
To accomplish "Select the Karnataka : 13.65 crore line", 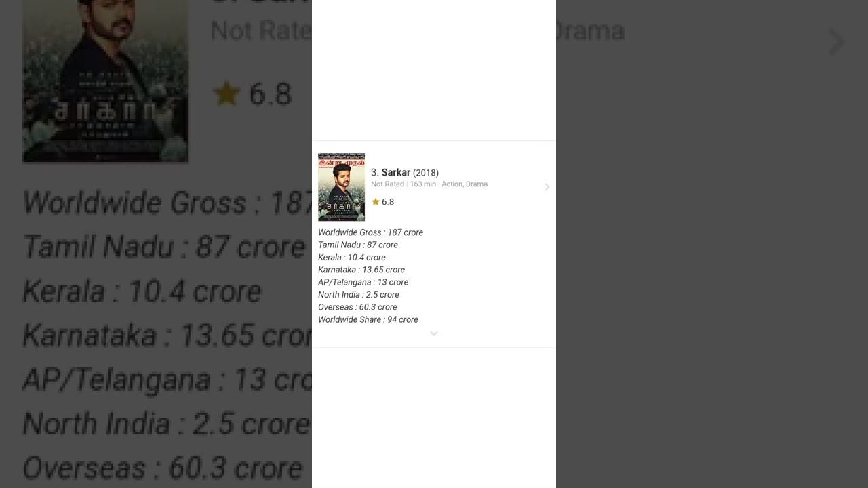I will point(361,270).
